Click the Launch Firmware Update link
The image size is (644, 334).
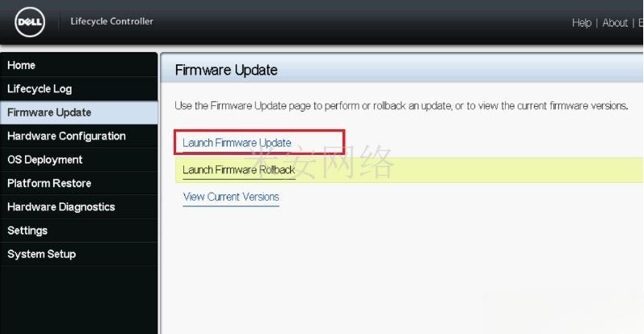click(x=237, y=143)
